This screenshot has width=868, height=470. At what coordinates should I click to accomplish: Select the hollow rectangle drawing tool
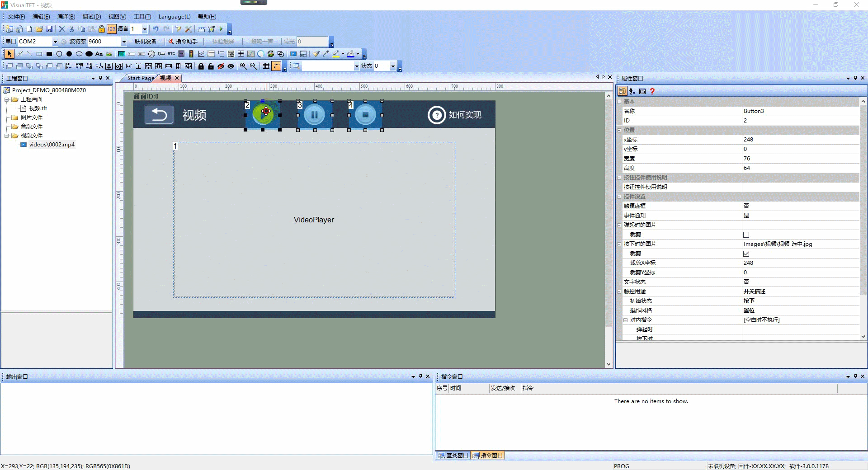39,54
